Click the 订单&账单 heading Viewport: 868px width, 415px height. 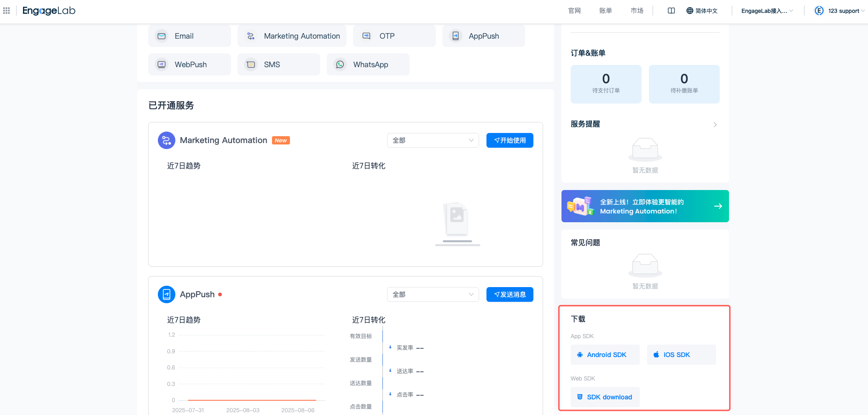click(x=588, y=53)
